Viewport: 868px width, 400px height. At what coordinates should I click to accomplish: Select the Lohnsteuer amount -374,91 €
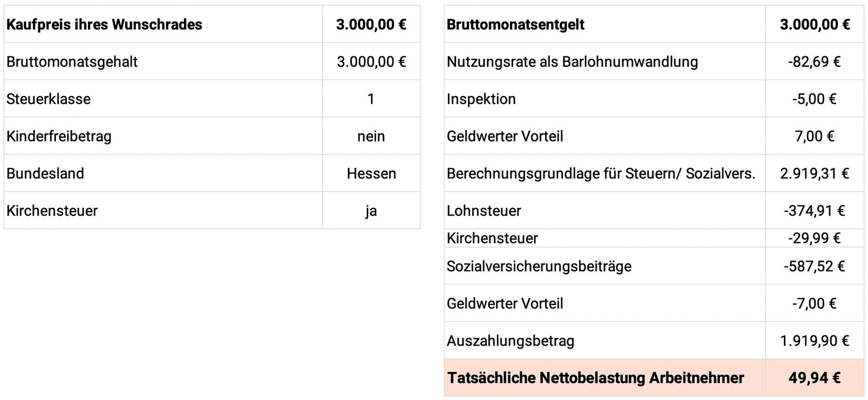pos(815,211)
